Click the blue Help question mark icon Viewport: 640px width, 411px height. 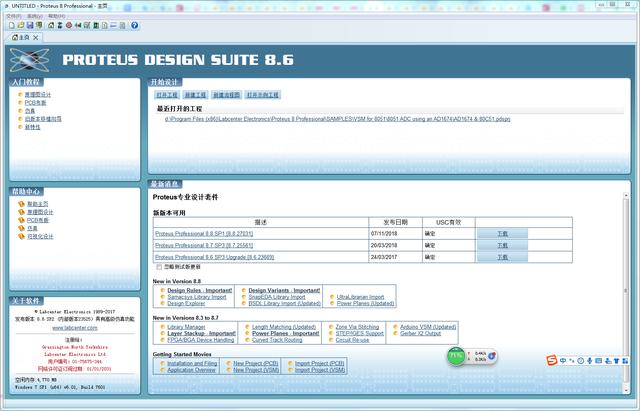[134, 25]
